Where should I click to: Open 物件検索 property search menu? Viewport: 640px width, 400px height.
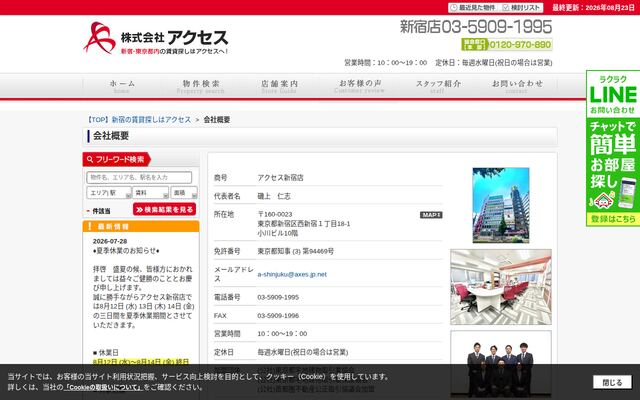pyautogui.click(x=200, y=86)
